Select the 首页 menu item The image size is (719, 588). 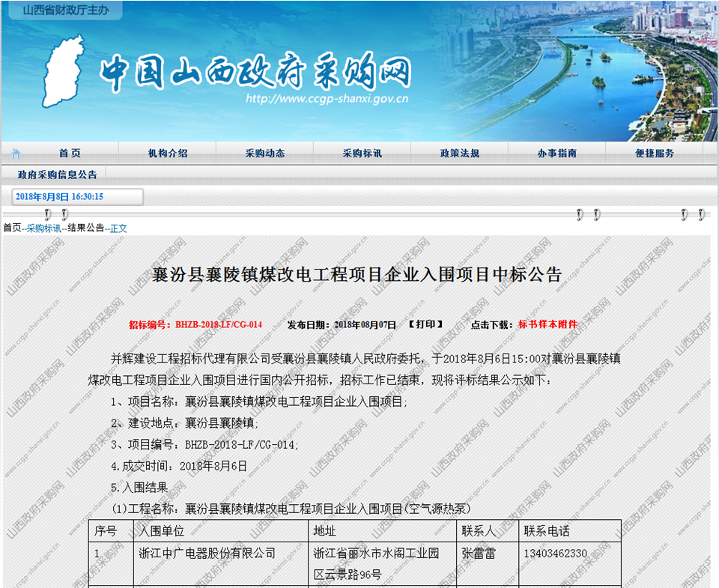pos(69,151)
